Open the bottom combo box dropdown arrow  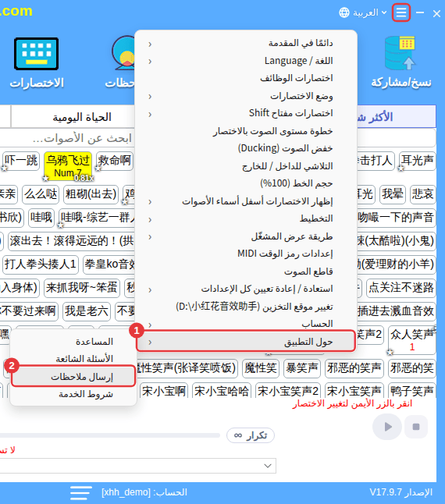pyautogui.click(x=268, y=466)
